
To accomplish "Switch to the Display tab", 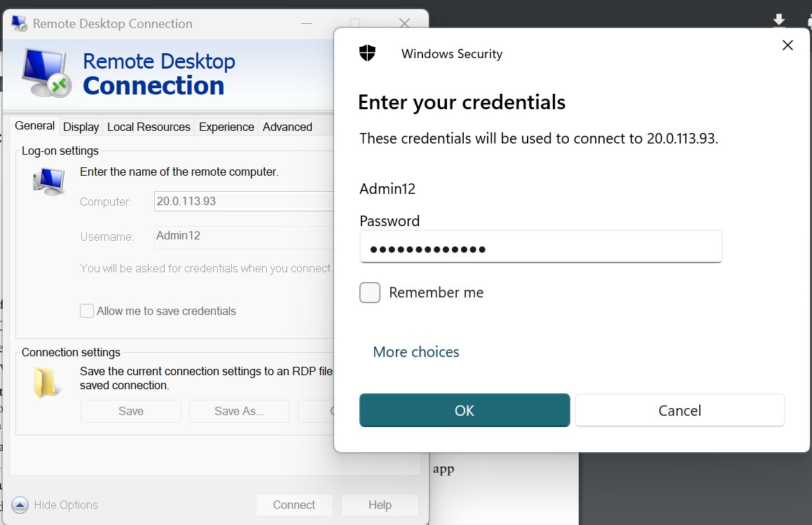I will pos(81,127).
